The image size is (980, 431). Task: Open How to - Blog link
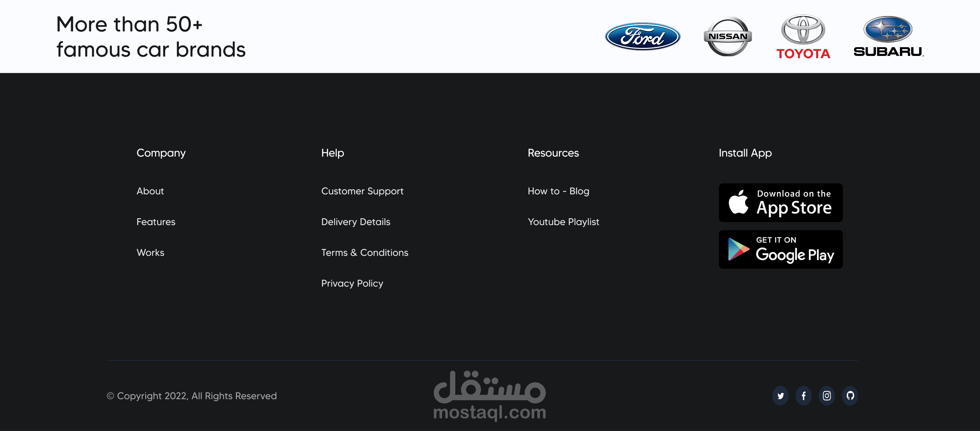click(x=558, y=191)
